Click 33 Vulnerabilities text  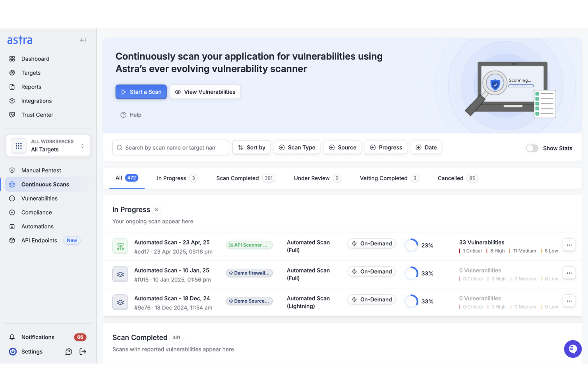482,242
